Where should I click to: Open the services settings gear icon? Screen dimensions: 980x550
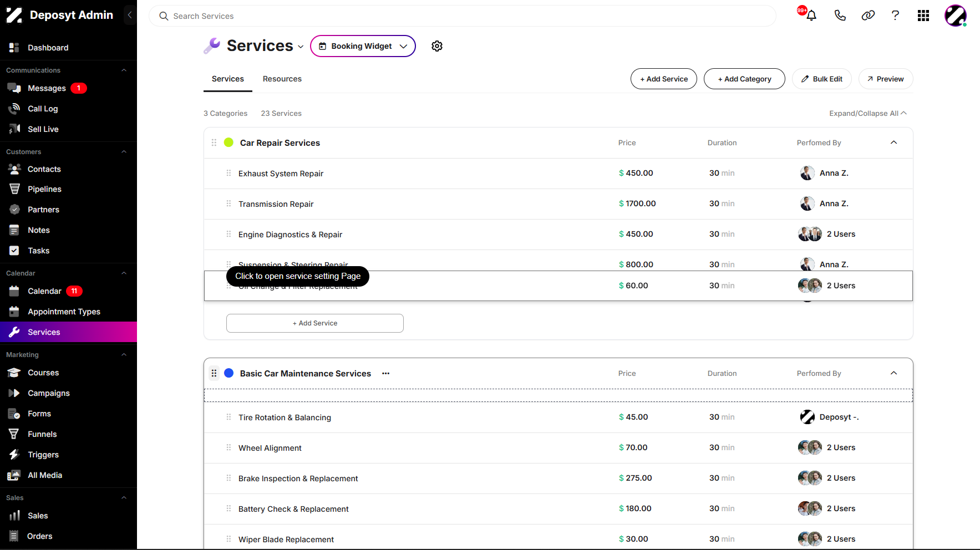pos(437,46)
